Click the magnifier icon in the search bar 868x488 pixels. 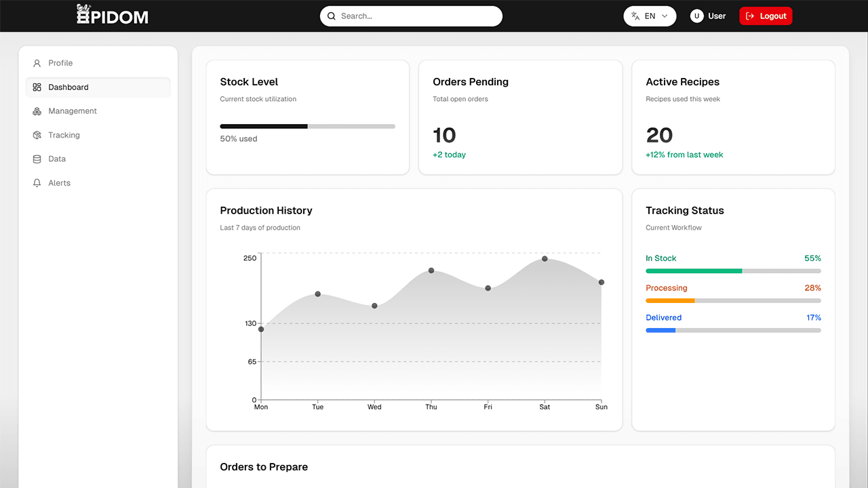331,16
